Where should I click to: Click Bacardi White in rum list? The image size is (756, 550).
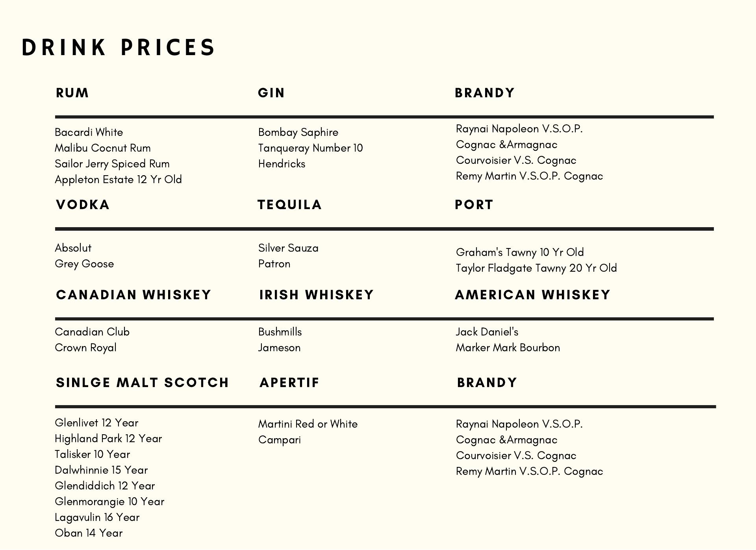89,132
